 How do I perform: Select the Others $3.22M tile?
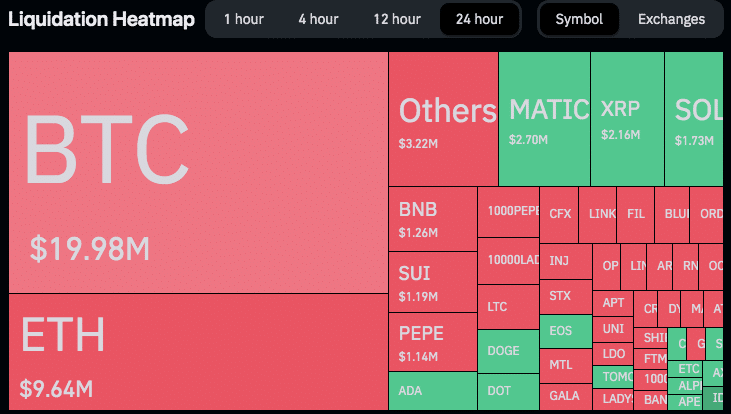coord(443,119)
